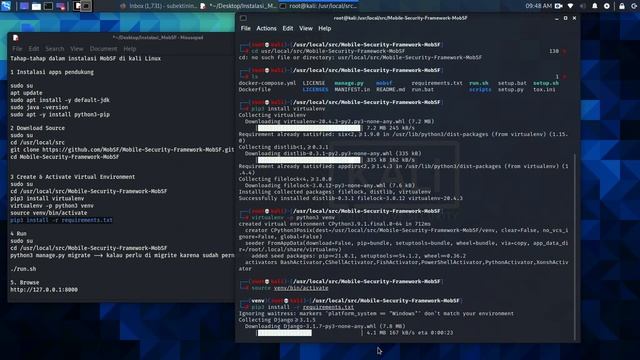Click the terminal's vertical scrollbar
Viewport: 640px width, 360px height.
(575, 247)
